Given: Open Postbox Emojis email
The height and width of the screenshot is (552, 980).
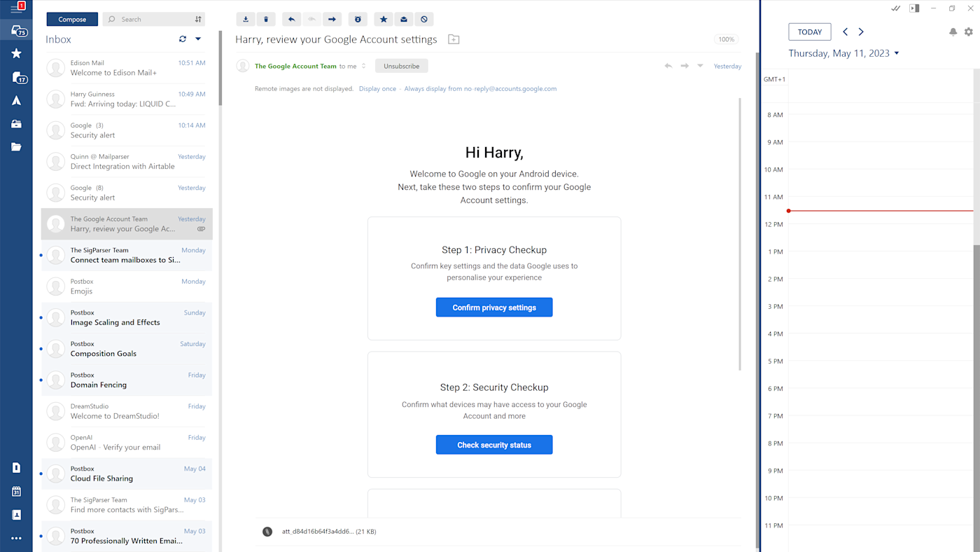Looking at the screenshot, I should [127, 287].
